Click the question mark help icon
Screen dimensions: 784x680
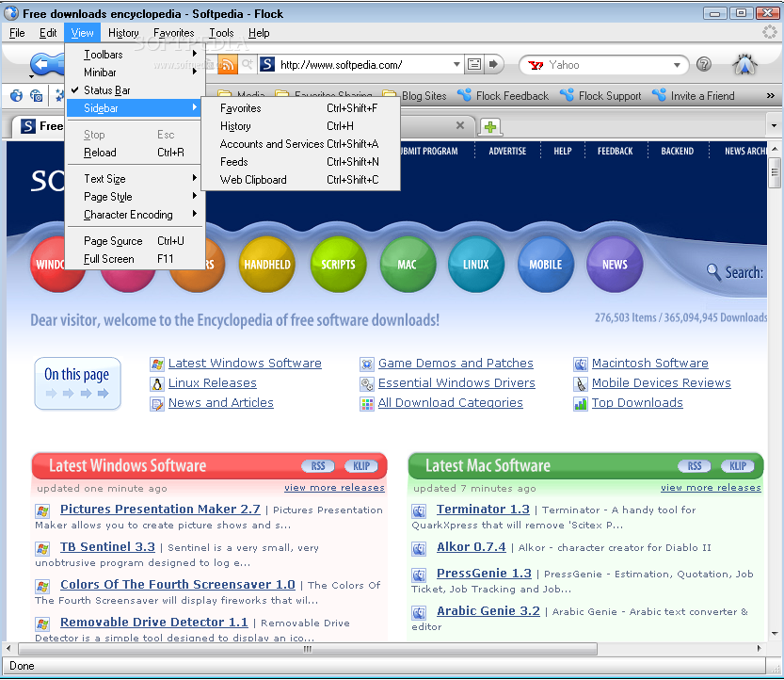pyautogui.click(x=703, y=65)
